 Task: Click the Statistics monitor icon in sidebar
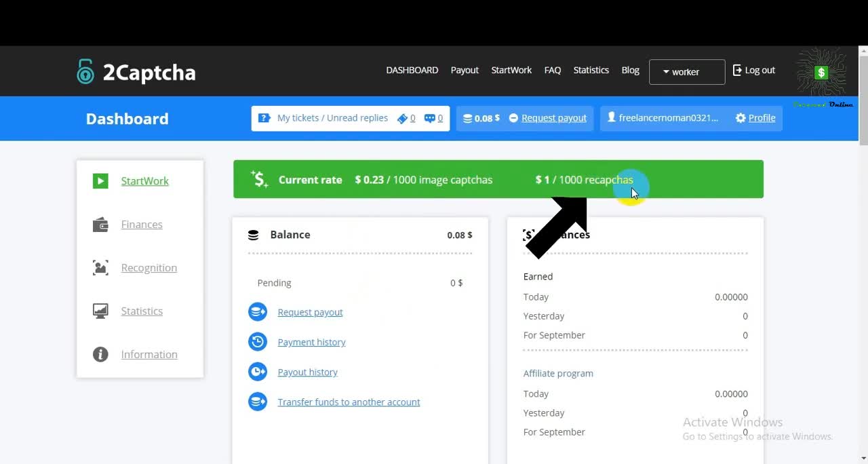pos(100,311)
